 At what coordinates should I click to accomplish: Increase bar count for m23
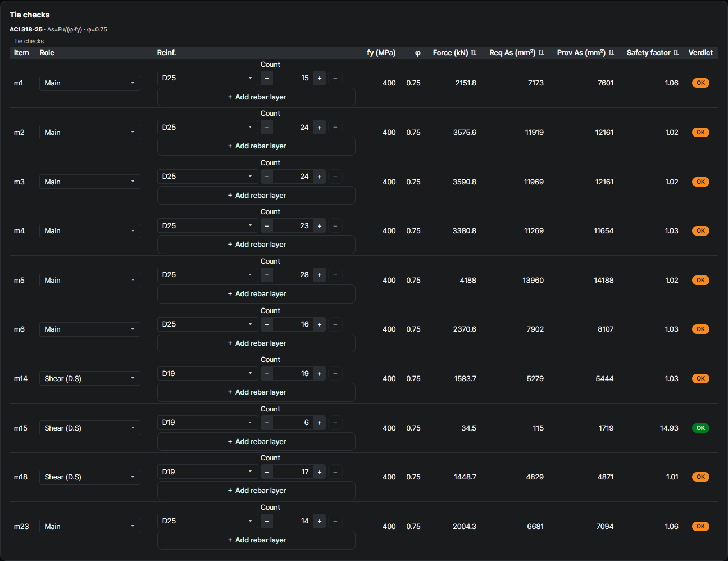coord(320,521)
